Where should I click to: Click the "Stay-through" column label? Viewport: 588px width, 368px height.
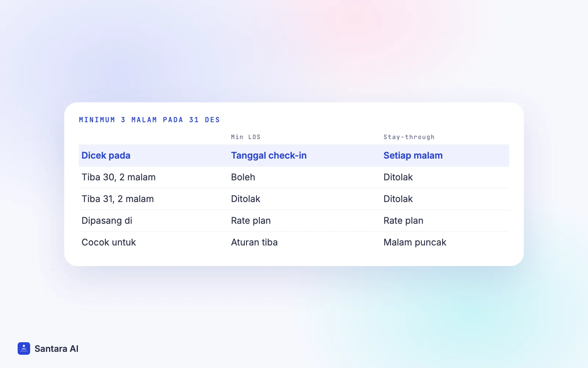coord(409,137)
